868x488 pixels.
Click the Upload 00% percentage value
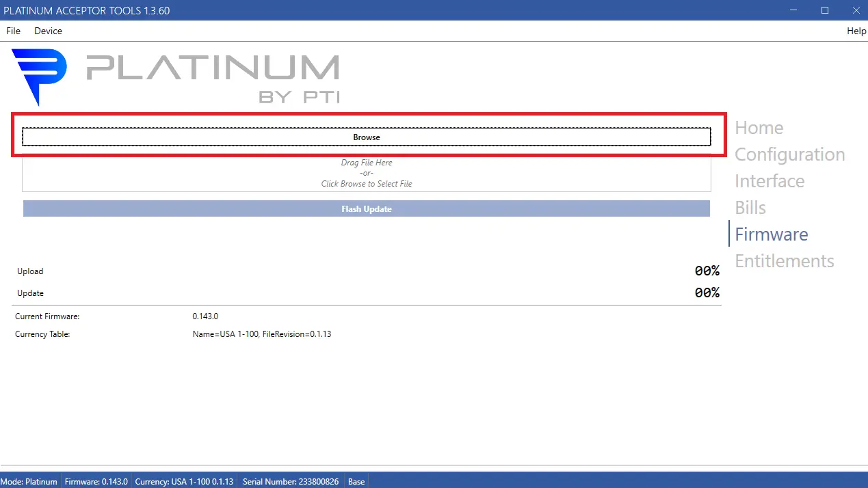(x=707, y=271)
